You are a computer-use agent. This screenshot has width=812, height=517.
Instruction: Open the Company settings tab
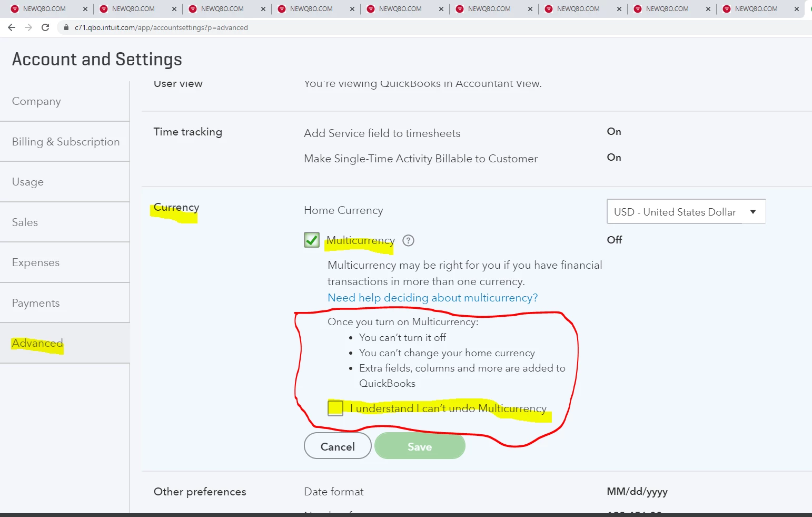pyautogui.click(x=65, y=101)
